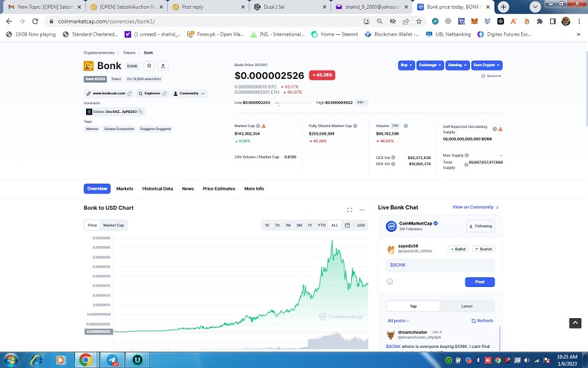The height and width of the screenshot is (368, 588).
Task: Open chart fullscreen expand icon
Action: (x=350, y=210)
